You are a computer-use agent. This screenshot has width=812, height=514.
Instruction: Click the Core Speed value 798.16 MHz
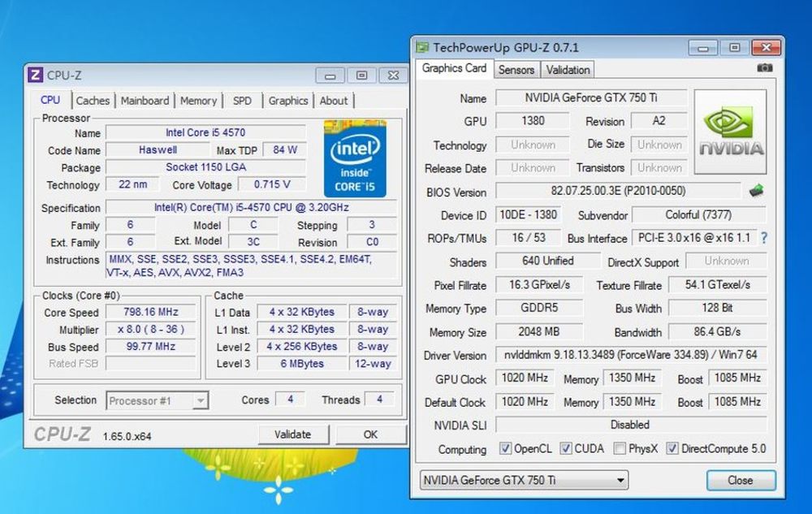point(151,312)
